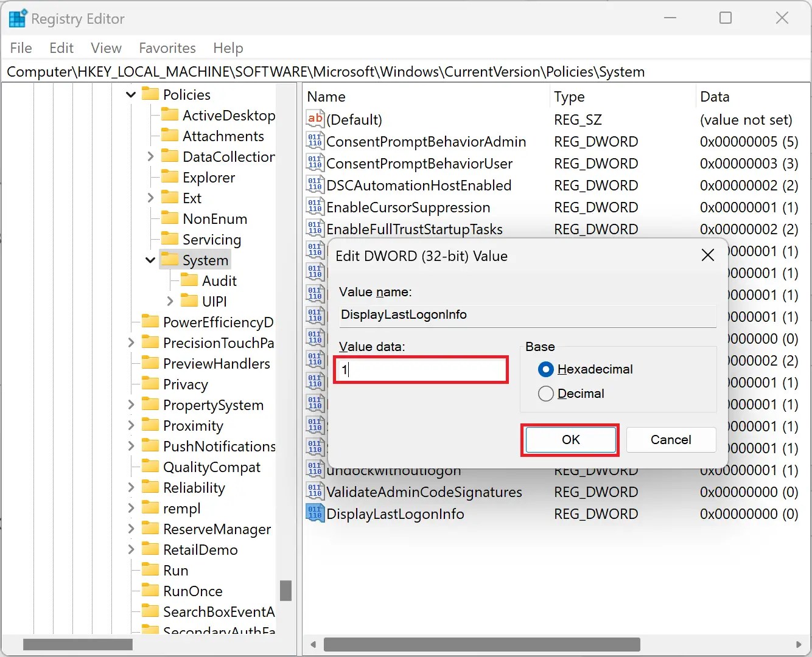Select the Hexadecimal base option
This screenshot has width=812, height=657.
545,369
